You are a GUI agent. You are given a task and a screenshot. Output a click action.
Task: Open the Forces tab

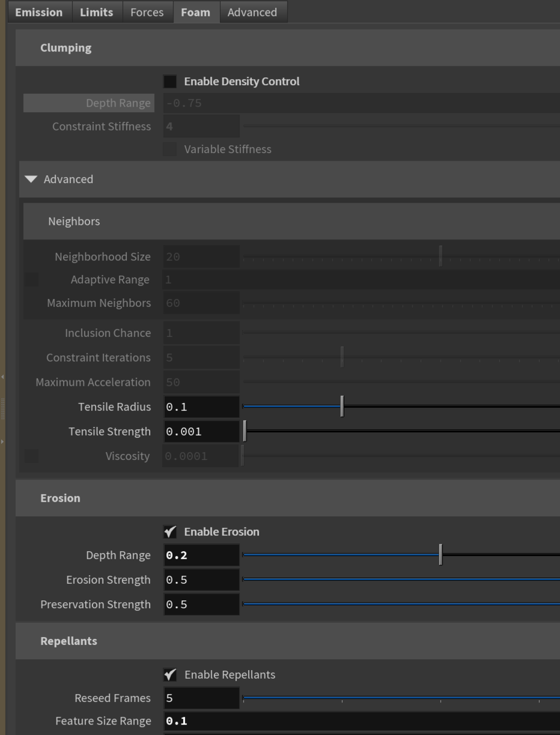(147, 12)
